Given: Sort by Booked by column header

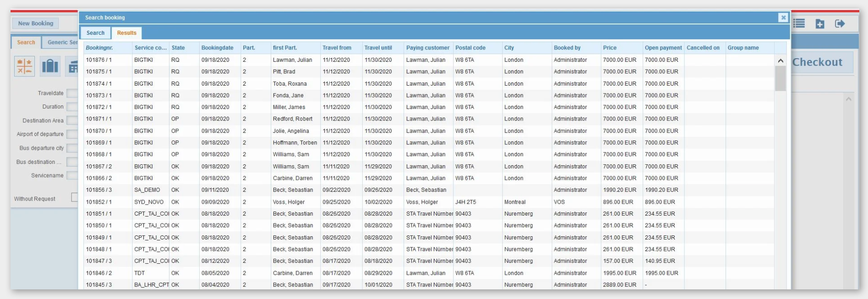Looking at the screenshot, I should (576, 48).
